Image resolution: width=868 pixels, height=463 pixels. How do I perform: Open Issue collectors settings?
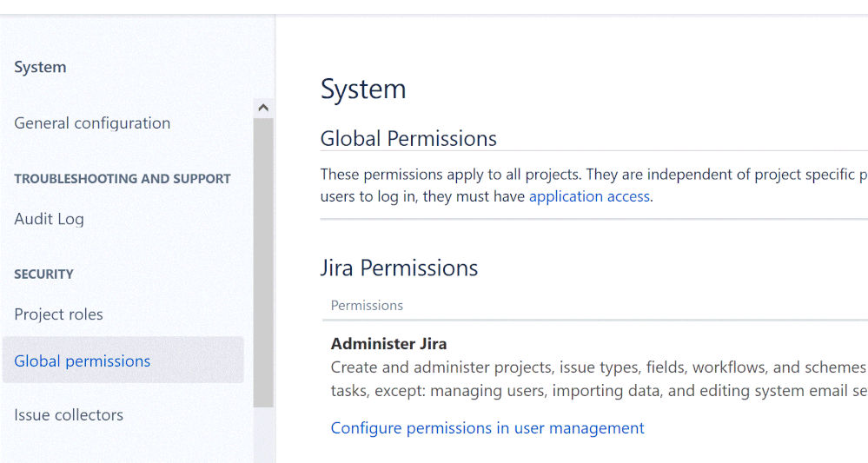coord(69,415)
